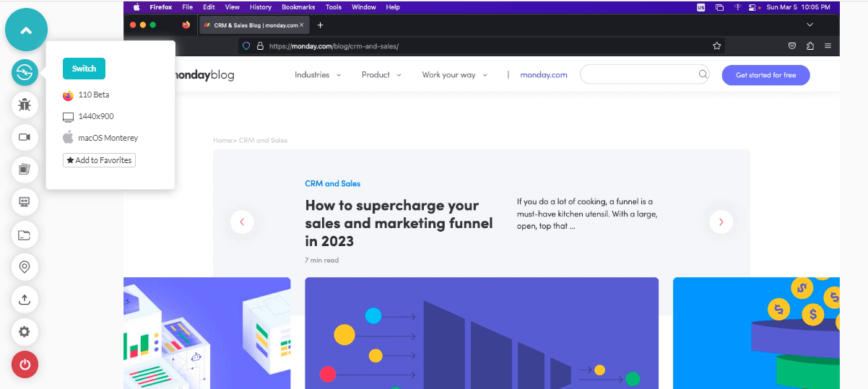868x389 pixels.
Task: Go to next carousel slide arrow
Action: click(x=721, y=222)
